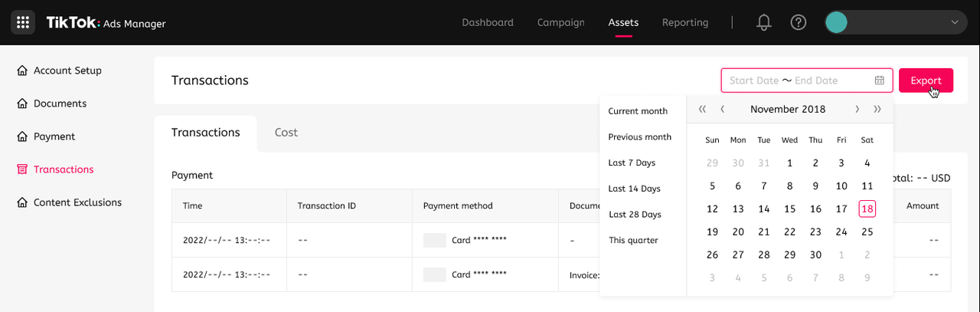Image resolution: width=980 pixels, height=312 pixels.
Task: Click the Content Exclusions sidebar icon
Action: [x=22, y=202]
